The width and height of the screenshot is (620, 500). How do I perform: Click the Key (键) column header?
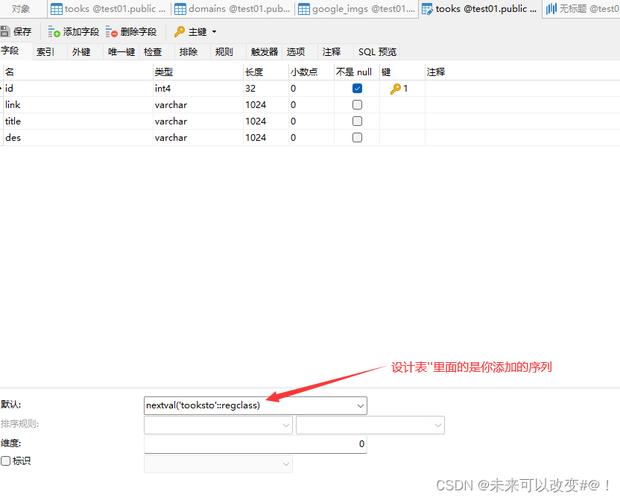(402, 72)
